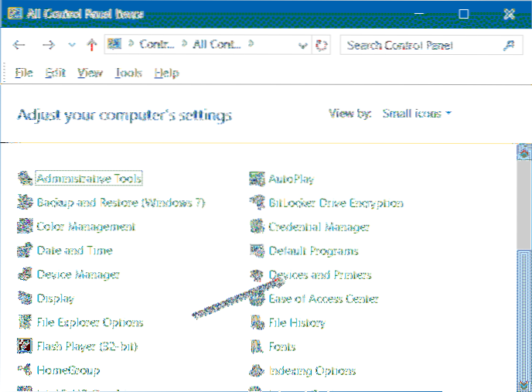532x392 pixels.
Task: Click the Search Control Panel field
Action: click(x=421, y=46)
